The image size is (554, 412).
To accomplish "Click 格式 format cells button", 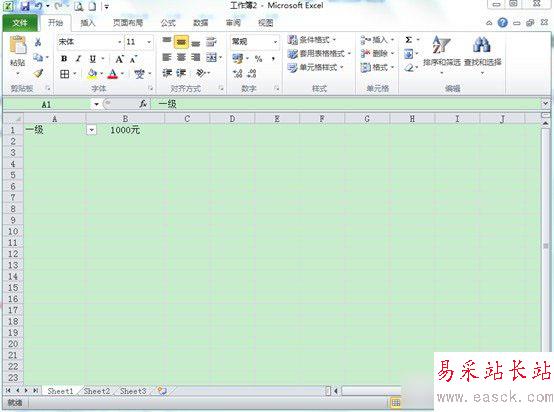I will (377, 67).
